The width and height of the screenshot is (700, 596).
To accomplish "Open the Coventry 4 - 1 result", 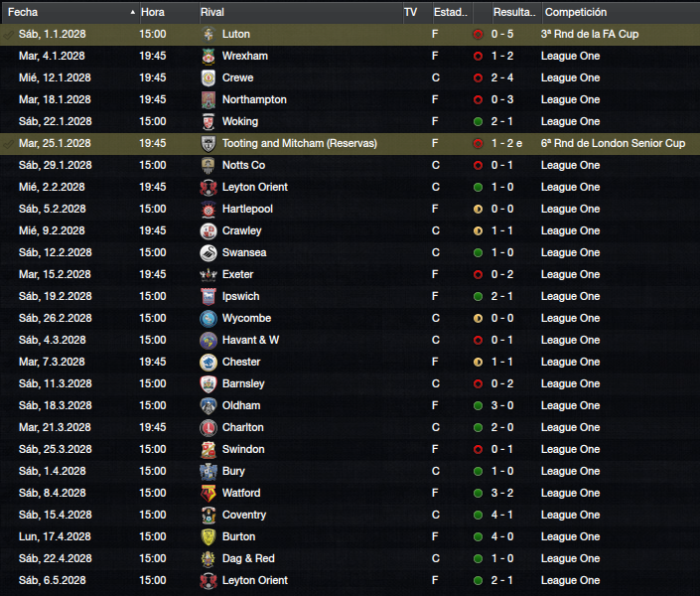I will [x=502, y=516].
